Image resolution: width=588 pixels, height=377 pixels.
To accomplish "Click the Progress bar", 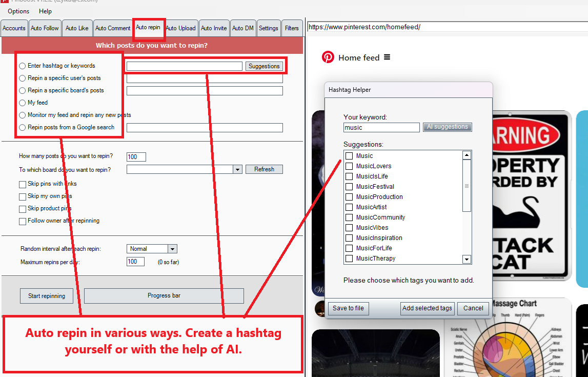I will tap(164, 295).
